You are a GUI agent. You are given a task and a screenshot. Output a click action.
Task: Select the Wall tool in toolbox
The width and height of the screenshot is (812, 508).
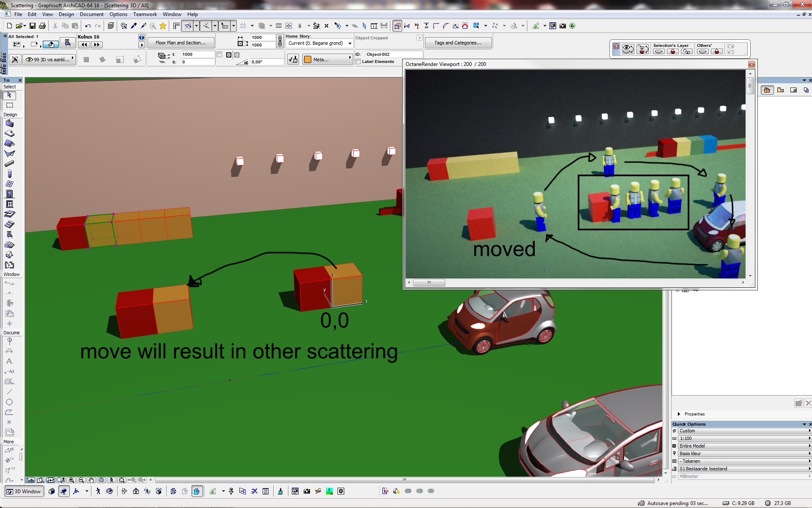[9, 123]
